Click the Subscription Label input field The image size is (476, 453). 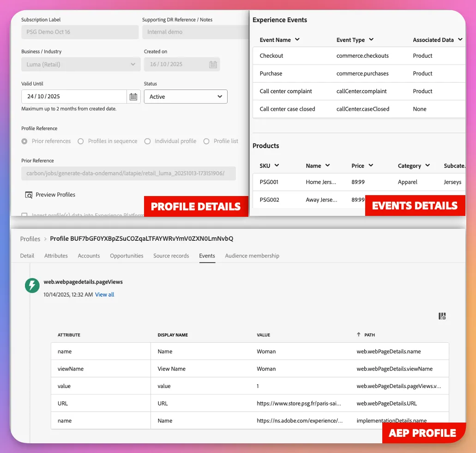pyautogui.click(x=80, y=32)
